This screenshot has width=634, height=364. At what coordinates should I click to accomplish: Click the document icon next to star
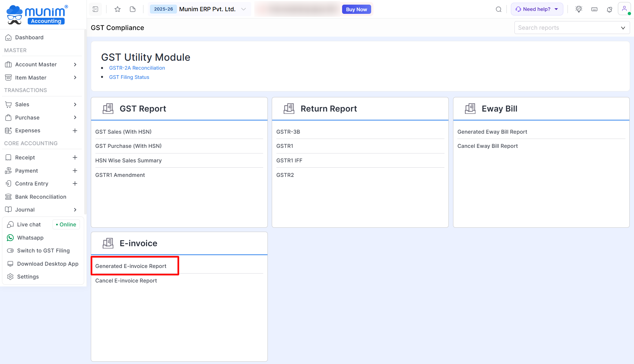(x=133, y=9)
